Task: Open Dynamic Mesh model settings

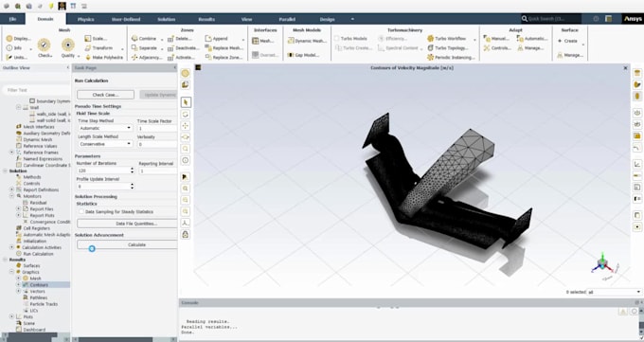Action: 307,41
